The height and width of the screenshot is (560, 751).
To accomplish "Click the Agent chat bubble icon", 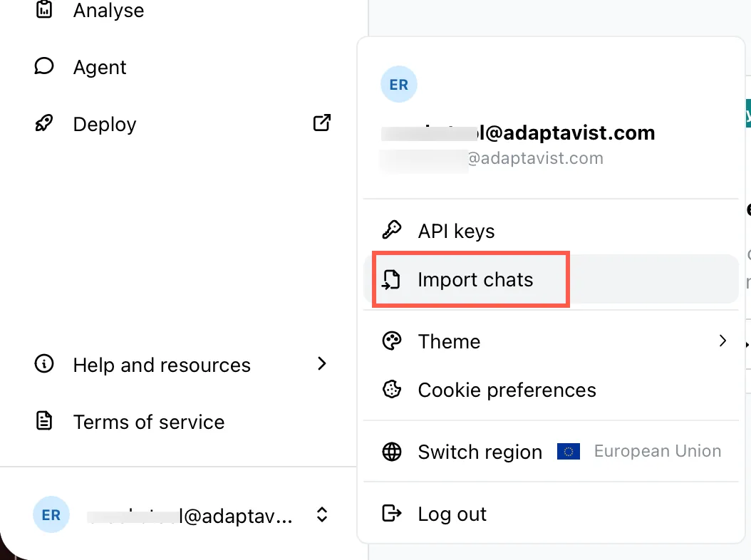I will (x=44, y=66).
